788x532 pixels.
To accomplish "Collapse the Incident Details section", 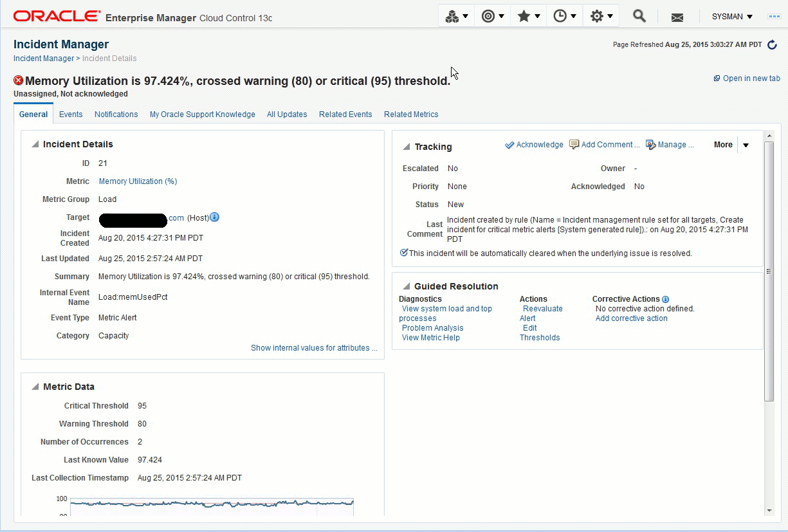I will 35,145.
